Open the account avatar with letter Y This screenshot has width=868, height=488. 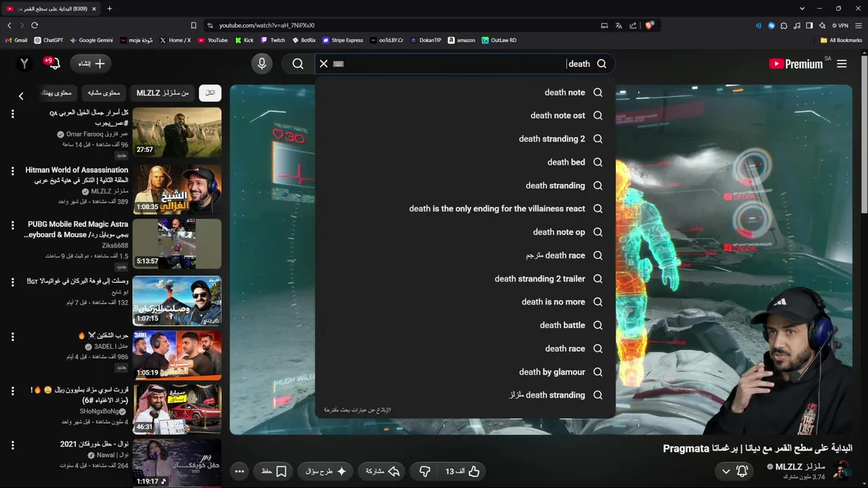click(24, 63)
